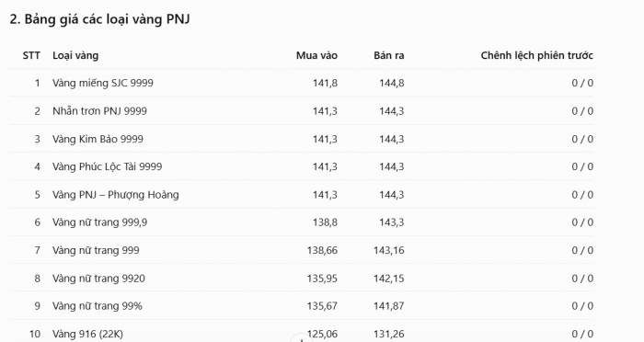The height and width of the screenshot is (342, 644).
Task: Click the 'Chênh lệch phiên trước' column header
Action: [536, 55]
